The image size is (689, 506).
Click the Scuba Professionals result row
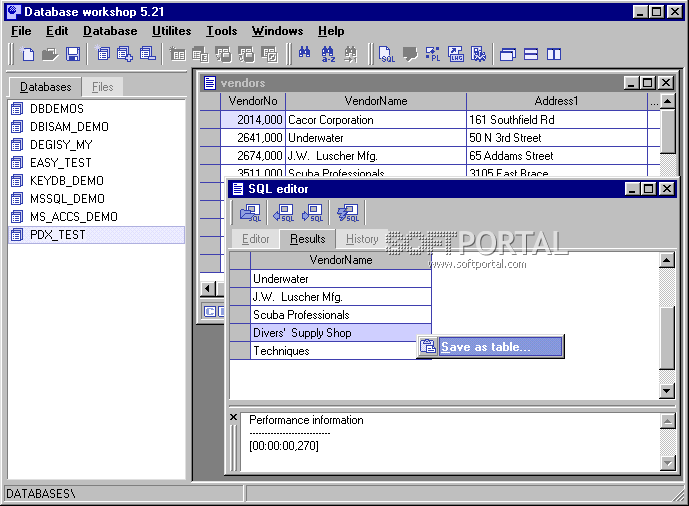coord(341,315)
